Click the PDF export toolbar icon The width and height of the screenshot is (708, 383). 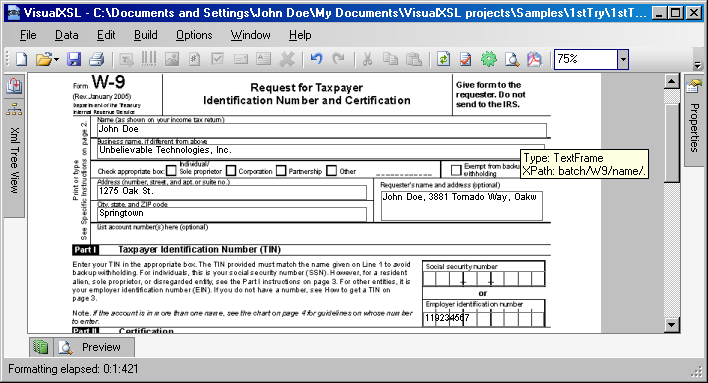(x=534, y=59)
